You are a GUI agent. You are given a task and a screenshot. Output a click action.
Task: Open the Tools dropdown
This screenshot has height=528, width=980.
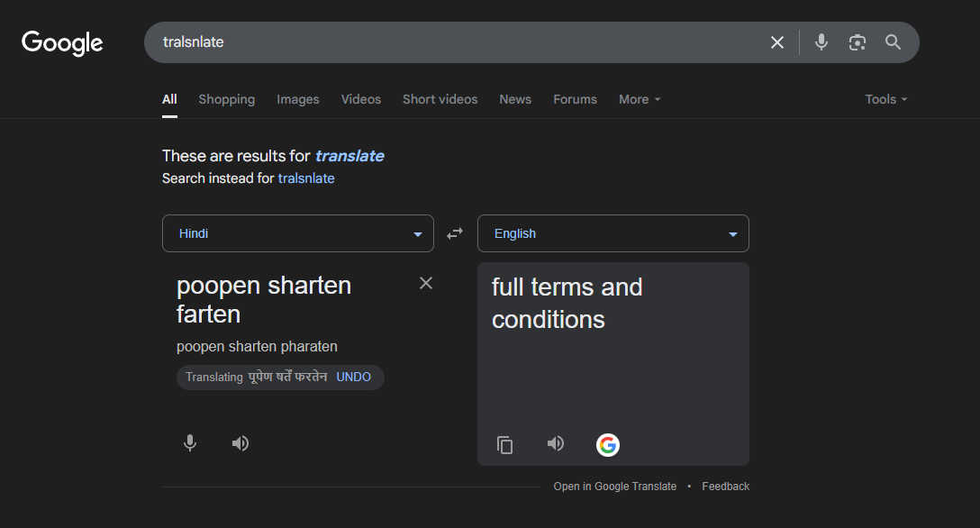[885, 99]
